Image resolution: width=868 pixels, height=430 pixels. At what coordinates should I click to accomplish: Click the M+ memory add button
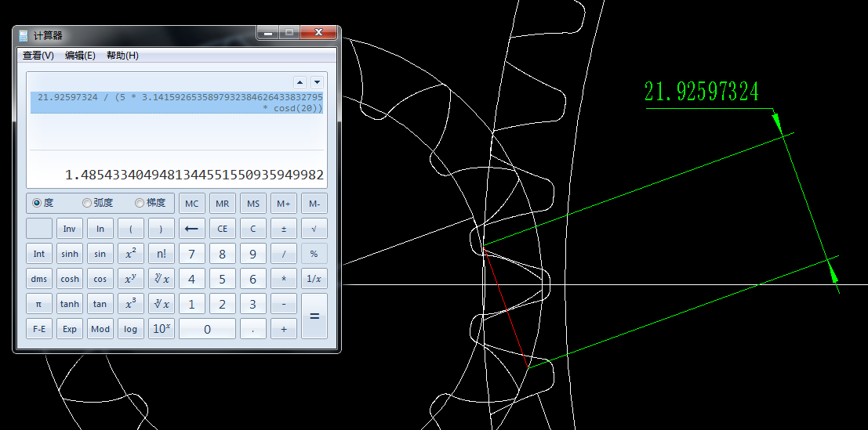click(x=283, y=204)
